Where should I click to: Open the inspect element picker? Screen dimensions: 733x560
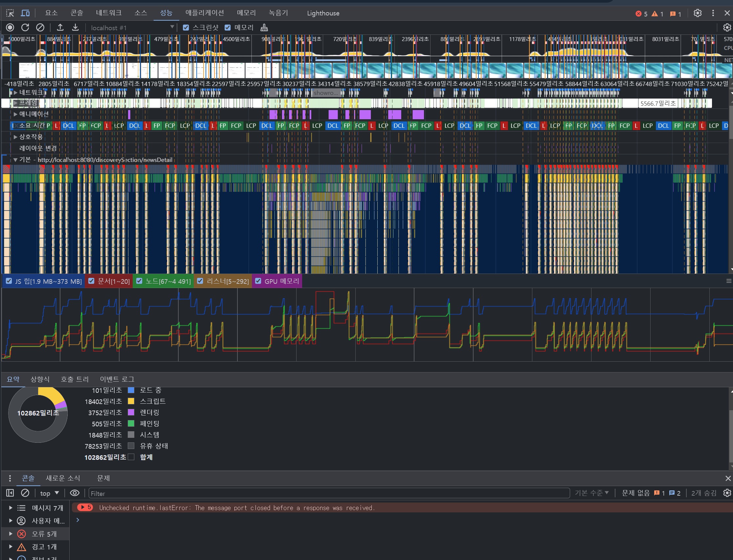click(x=10, y=13)
